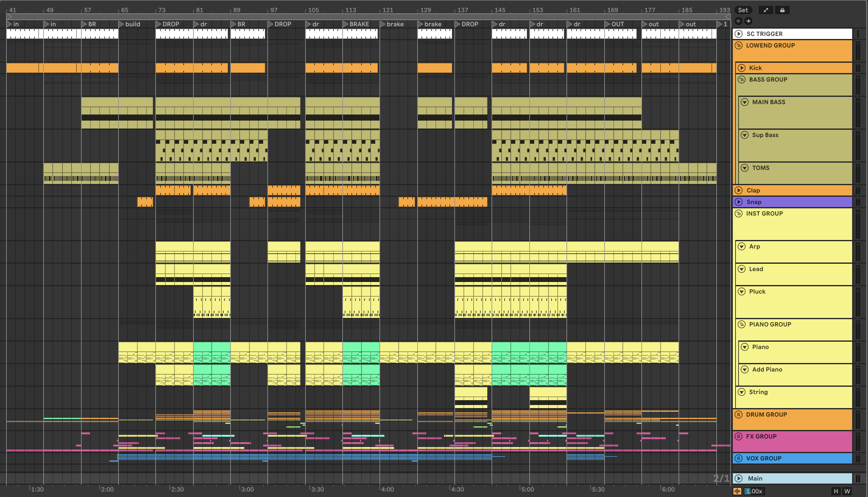This screenshot has height=497, width=868.
Task: Collapse the Lead track arrow
Action: click(x=742, y=269)
